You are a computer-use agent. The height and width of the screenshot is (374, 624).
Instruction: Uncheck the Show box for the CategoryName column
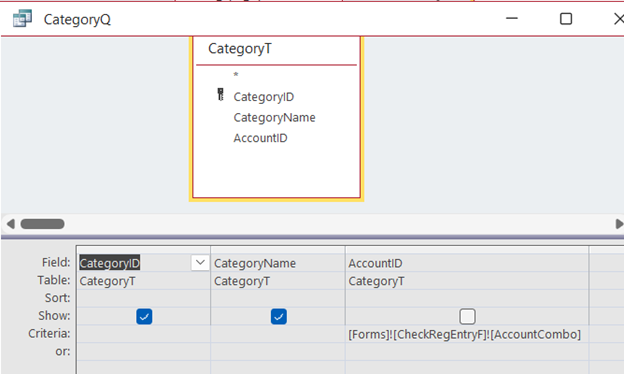pos(279,317)
